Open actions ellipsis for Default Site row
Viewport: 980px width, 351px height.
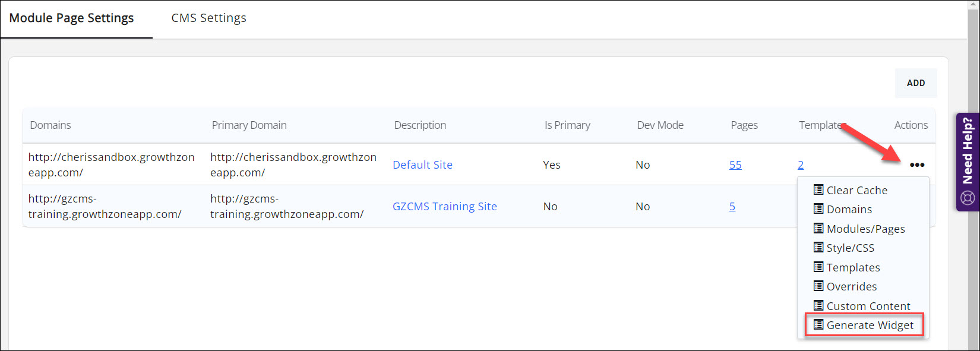pyautogui.click(x=916, y=165)
